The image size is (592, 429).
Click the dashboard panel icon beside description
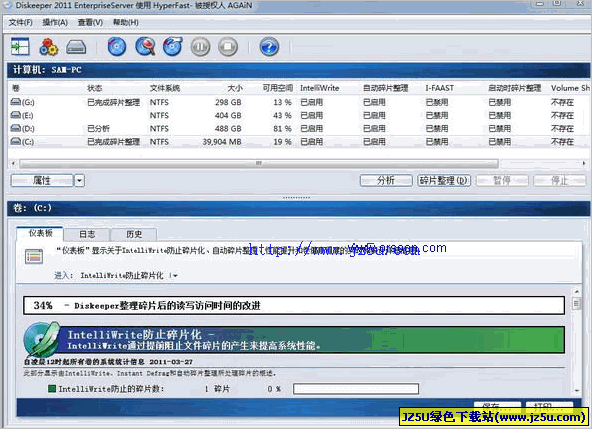(34, 256)
